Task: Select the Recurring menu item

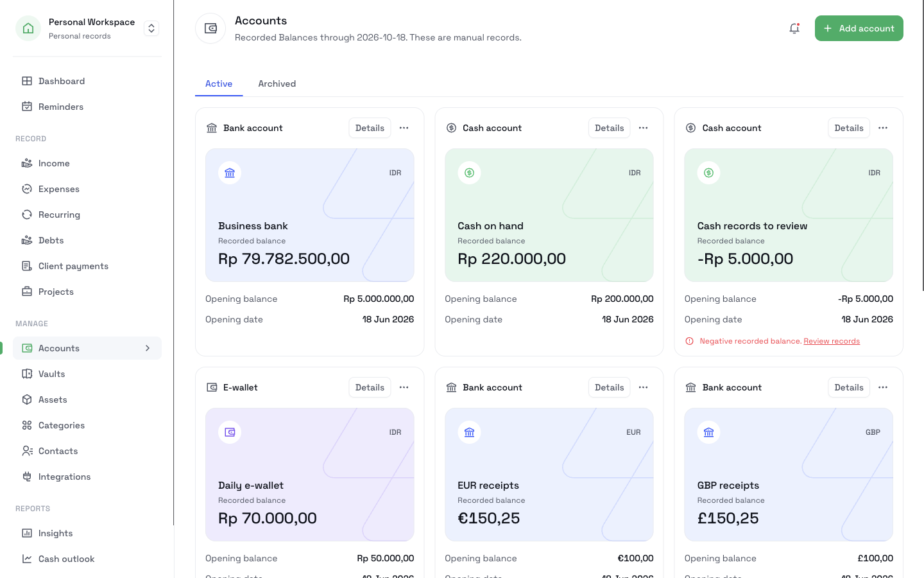Action: [x=87, y=215]
